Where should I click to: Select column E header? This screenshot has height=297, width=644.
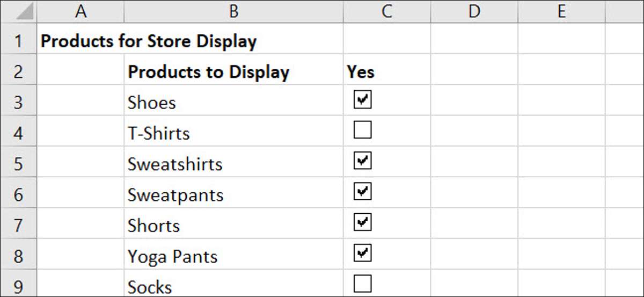tap(561, 12)
